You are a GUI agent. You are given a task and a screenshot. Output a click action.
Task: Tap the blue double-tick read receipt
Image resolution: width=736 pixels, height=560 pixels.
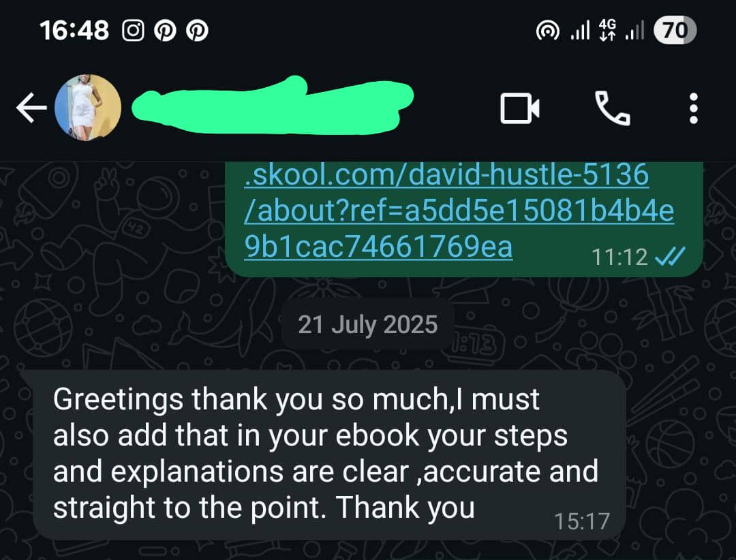pyautogui.click(x=670, y=256)
